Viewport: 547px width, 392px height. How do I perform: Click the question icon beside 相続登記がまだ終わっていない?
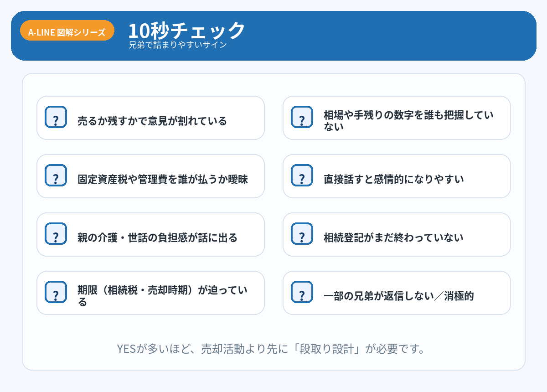302,234
